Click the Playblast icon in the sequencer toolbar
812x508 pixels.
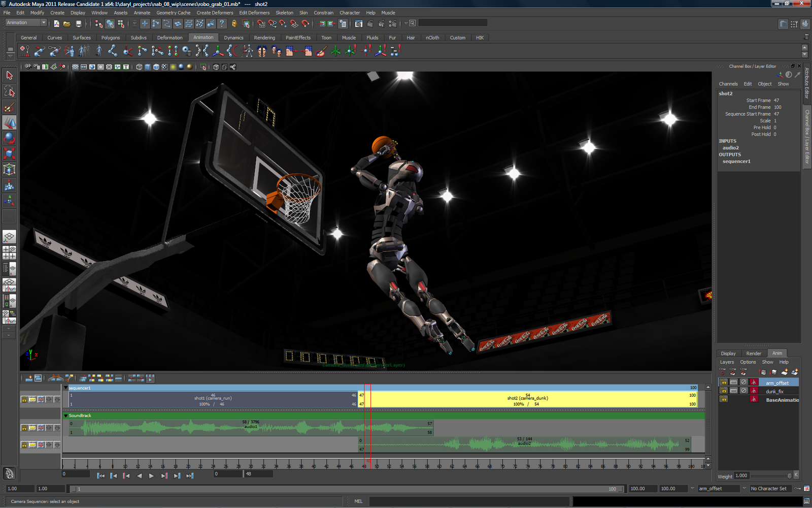[x=150, y=379]
